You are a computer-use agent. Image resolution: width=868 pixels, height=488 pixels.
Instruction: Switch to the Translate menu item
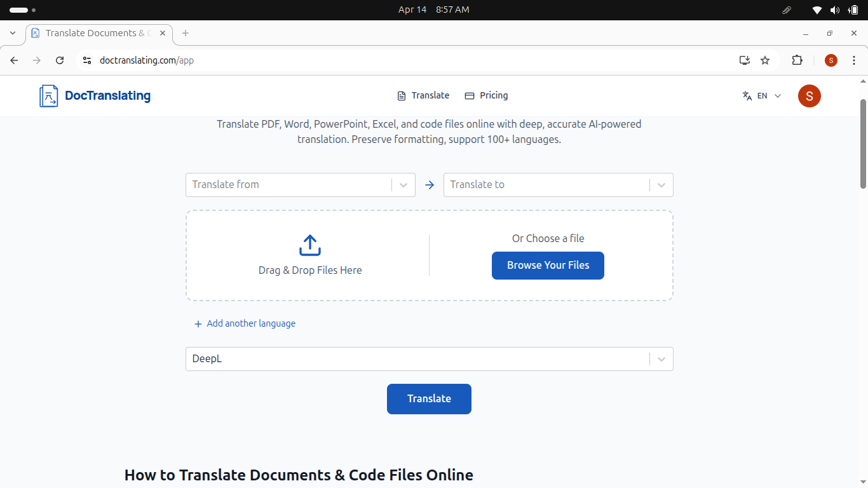[430, 95]
